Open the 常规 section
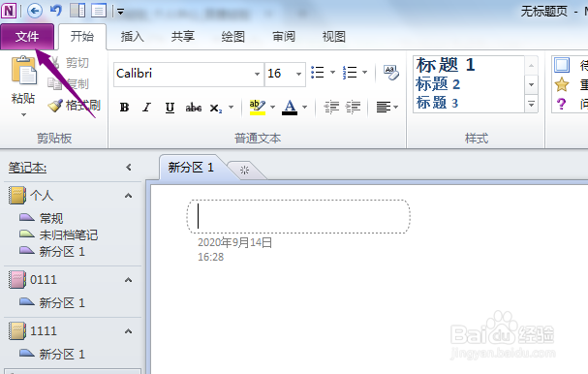Viewport: 588px width, 374px height. [x=51, y=218]
